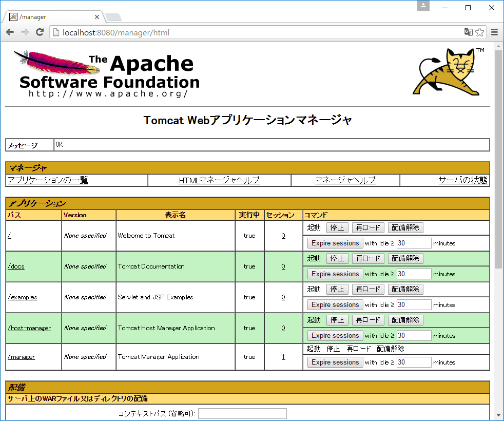Close the /manager browser tab

pyautogui.click(x=97, y=17)
